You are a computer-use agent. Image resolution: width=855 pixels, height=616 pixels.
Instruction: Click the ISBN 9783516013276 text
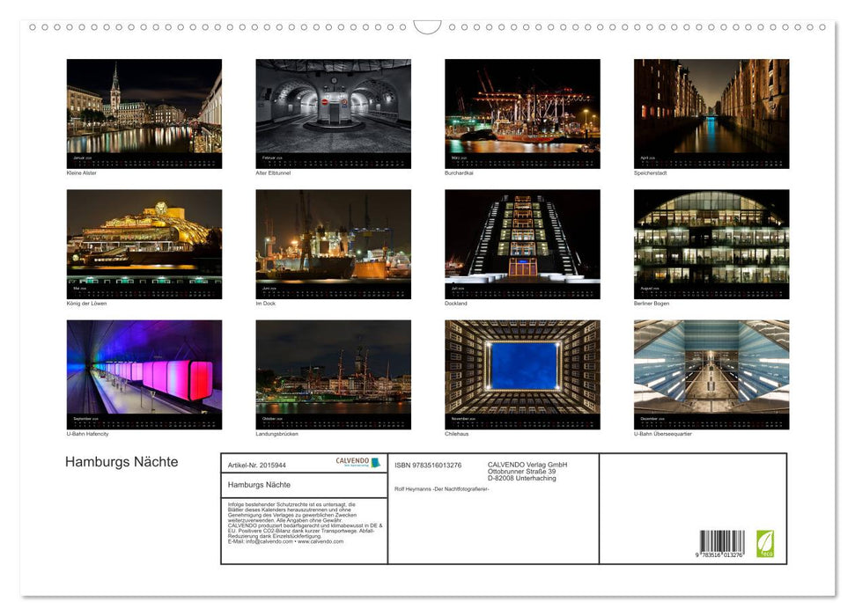pyautogui.click(x=428, y=465)
